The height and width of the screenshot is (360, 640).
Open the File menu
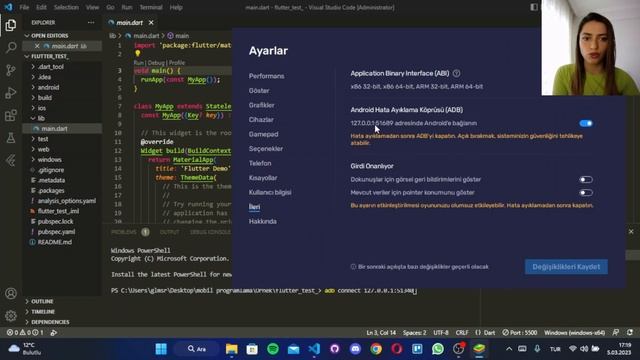(24, 7)
